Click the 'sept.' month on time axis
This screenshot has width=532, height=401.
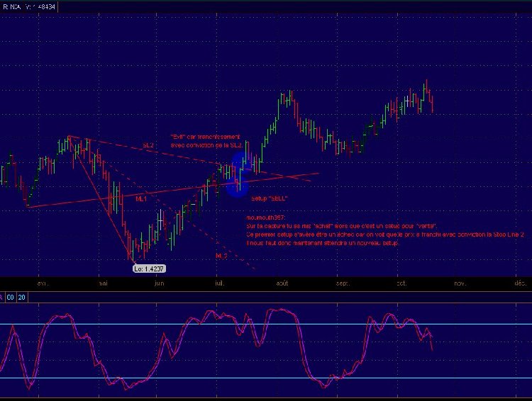[x=343, y=283]
